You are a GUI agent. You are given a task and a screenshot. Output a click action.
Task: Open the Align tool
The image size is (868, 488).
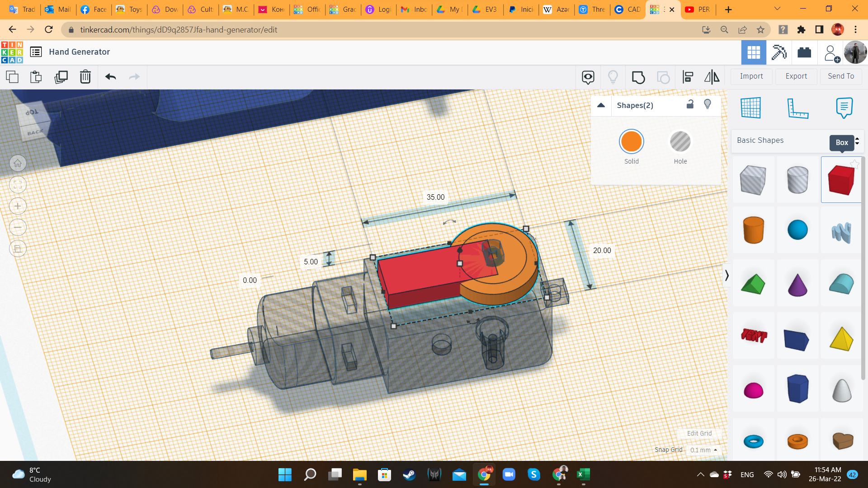[x=688, y=77]
